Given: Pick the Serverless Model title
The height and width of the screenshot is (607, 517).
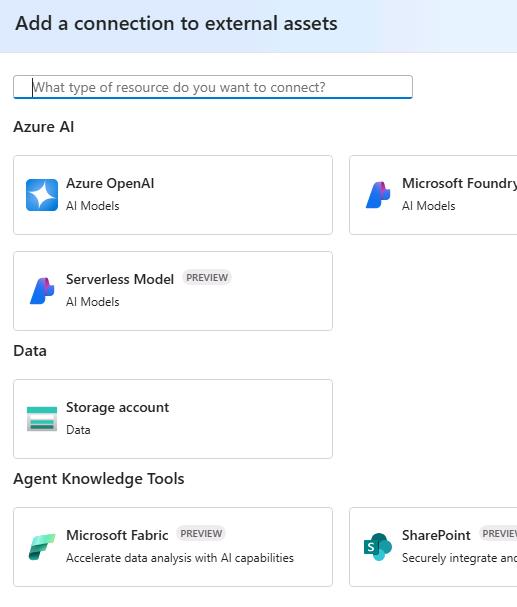Looking at the screenshot, I should tap(120, 279).
